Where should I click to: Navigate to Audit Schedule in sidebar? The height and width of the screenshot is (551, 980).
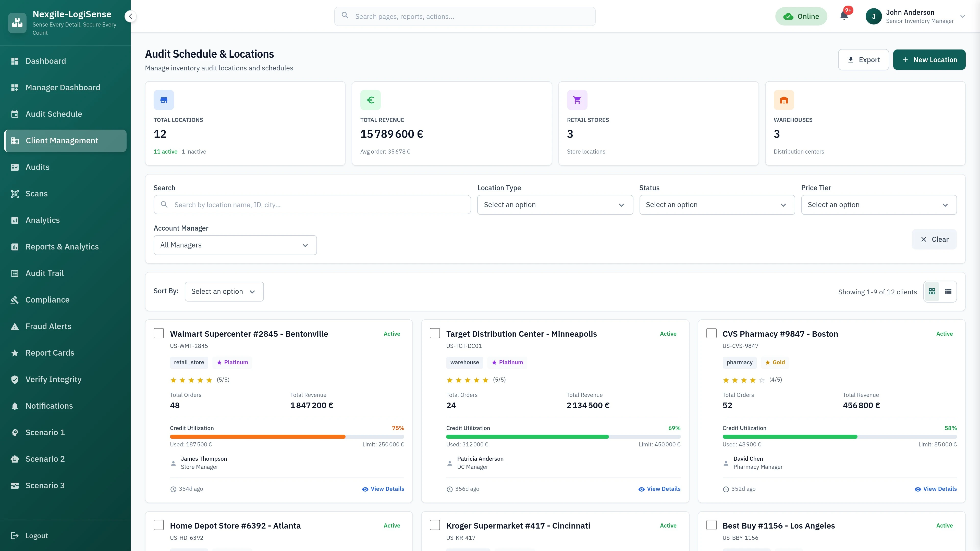tap(54, 114)
